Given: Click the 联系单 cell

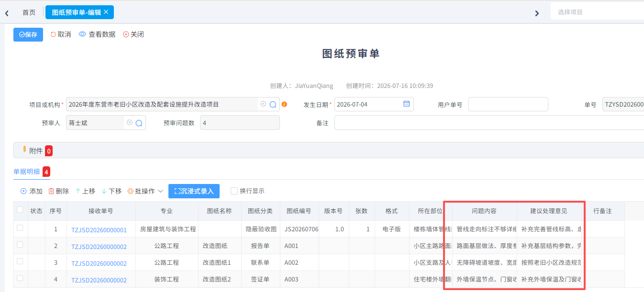Looking at the screenshot, I should tap(260, 262).
